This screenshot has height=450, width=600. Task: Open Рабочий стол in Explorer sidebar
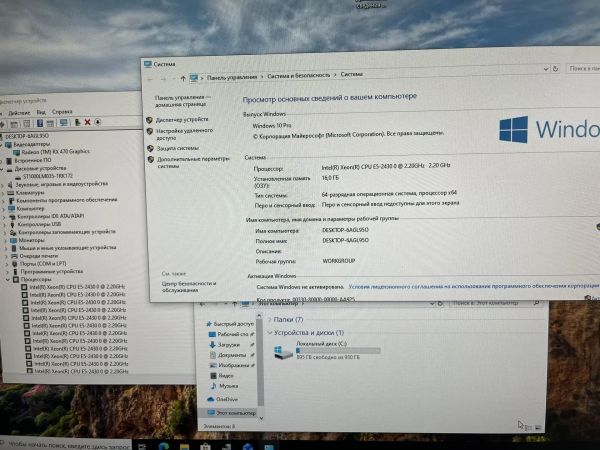click(228, 334)
